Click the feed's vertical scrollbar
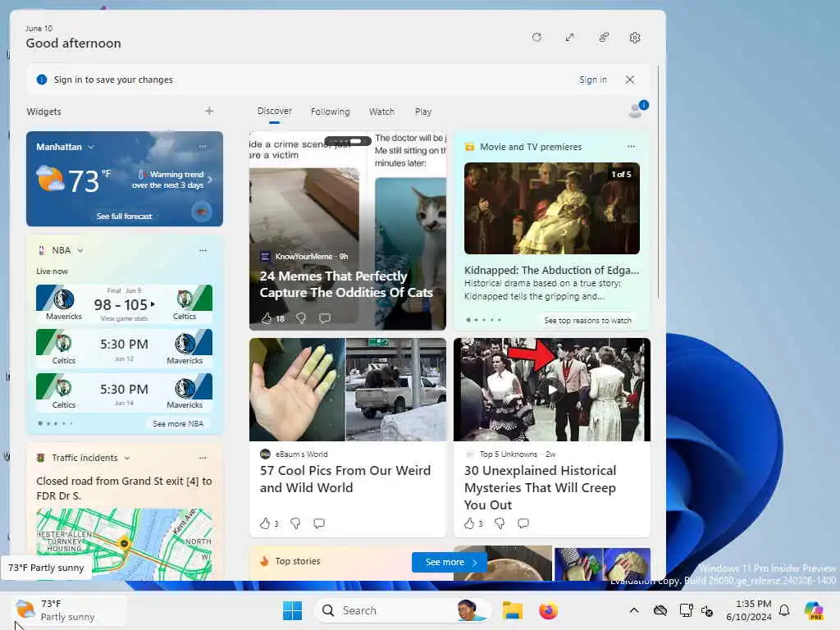The width and height of the screenshot is (840, 630). [658, 182]
